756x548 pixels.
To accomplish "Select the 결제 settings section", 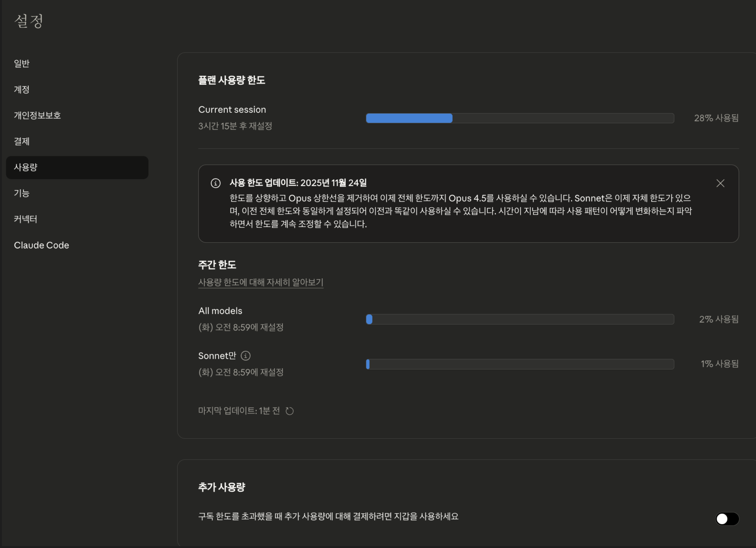I will click(22, 141).
